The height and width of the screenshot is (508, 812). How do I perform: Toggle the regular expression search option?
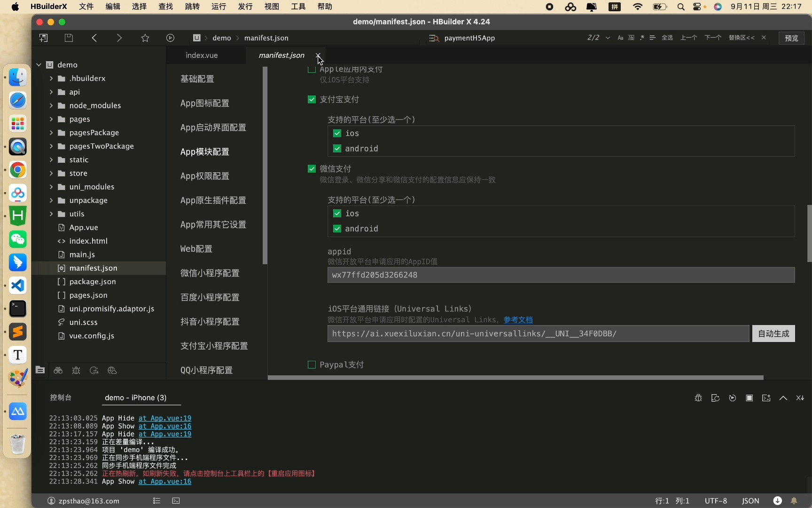(x=642, y=38)
